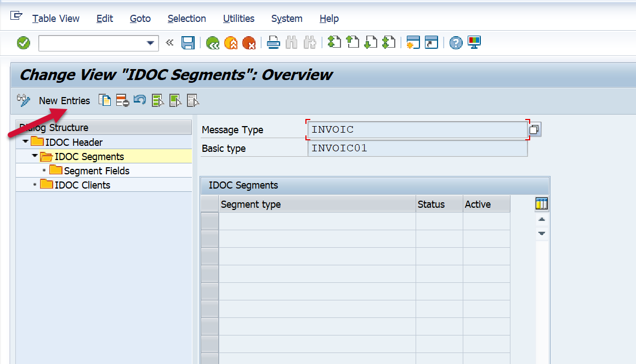The width and height of the screenshot is (636, 364).
Task: Open the Utilities menu
Action: tap(238, 19)
